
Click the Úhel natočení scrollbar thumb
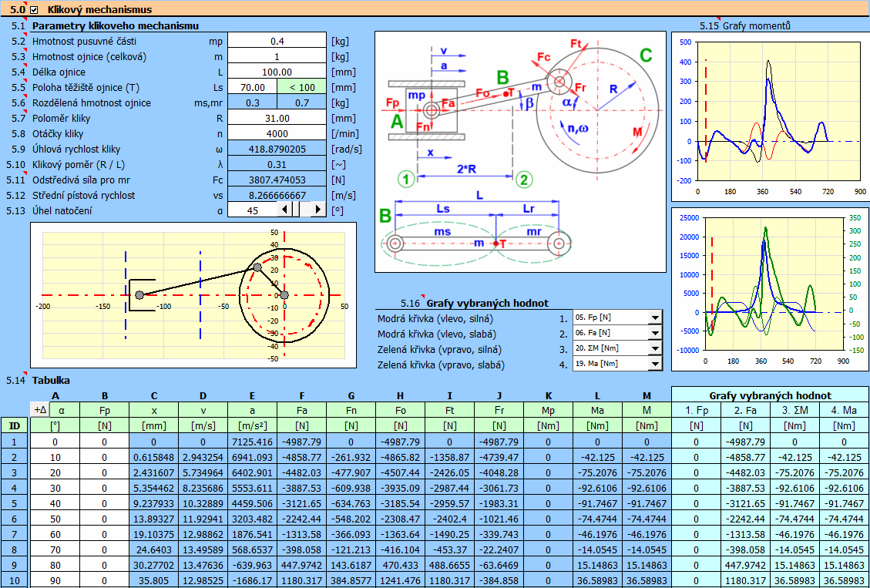click(295, 210)
